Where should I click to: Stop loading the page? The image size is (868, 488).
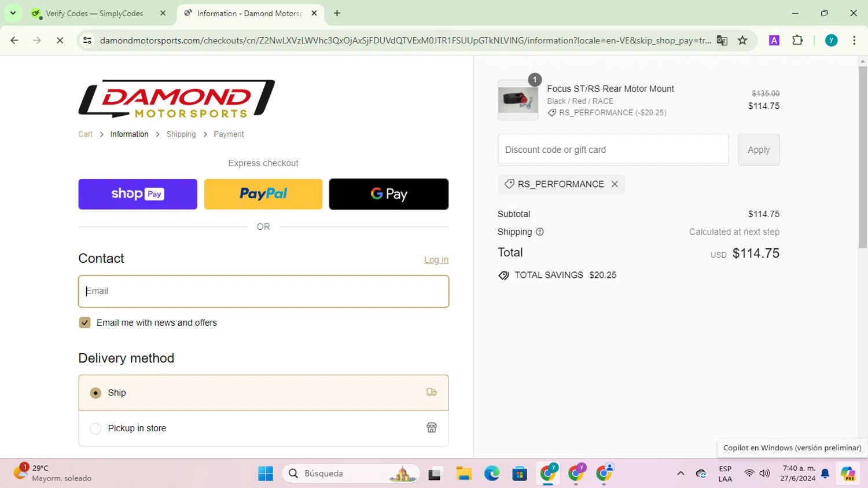coord(60,41)
